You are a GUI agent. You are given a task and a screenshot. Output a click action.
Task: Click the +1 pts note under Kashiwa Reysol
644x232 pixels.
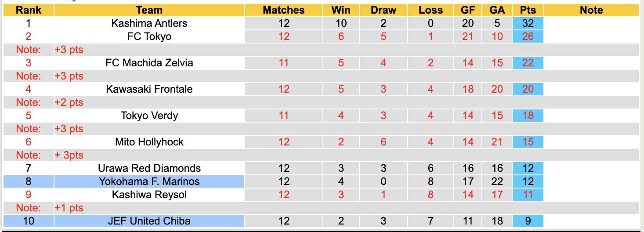click(69, 208)
